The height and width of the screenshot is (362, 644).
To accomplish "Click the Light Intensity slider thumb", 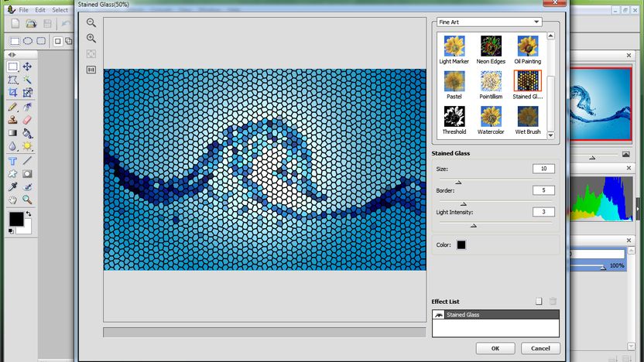I will coord(474,226).
